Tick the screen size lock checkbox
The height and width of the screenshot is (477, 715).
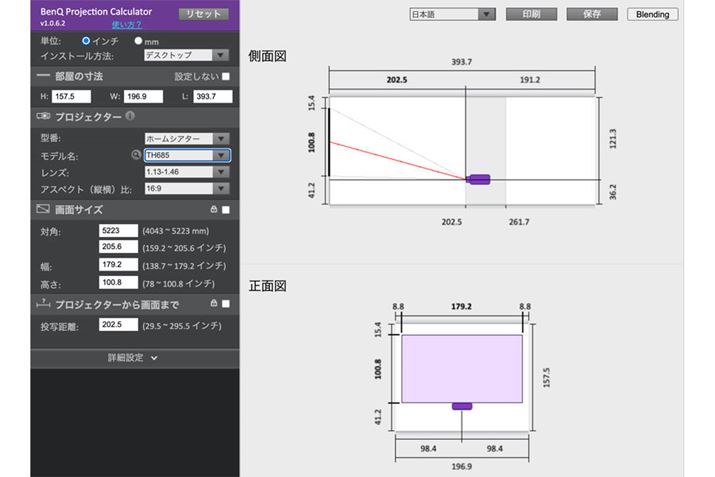[x=226, y=210]
